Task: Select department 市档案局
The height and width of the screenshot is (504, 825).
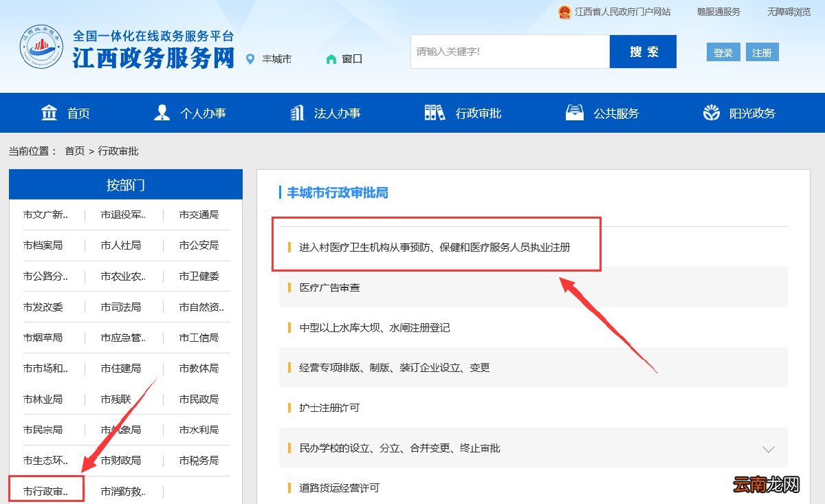Action: 43,245
